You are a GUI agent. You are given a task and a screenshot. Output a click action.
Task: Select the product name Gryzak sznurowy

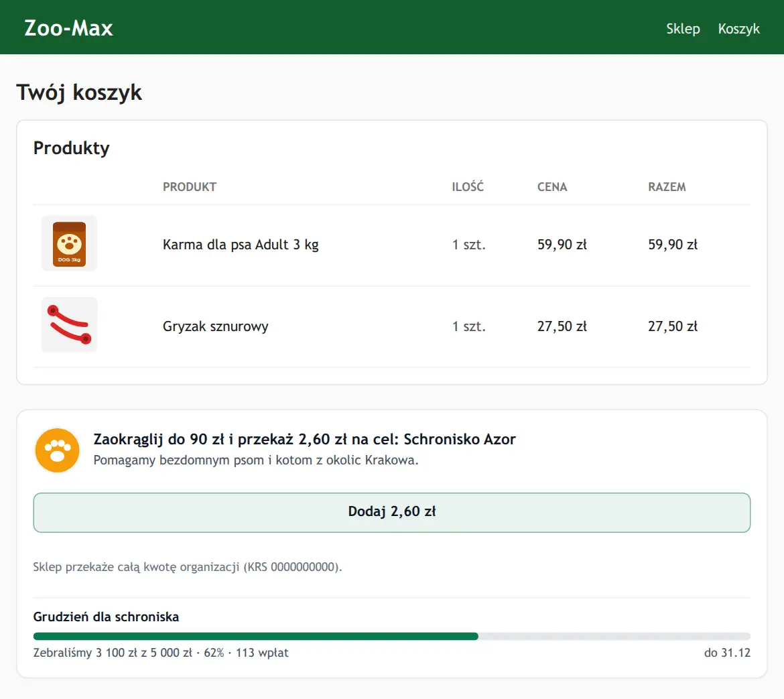pos(216,326)
